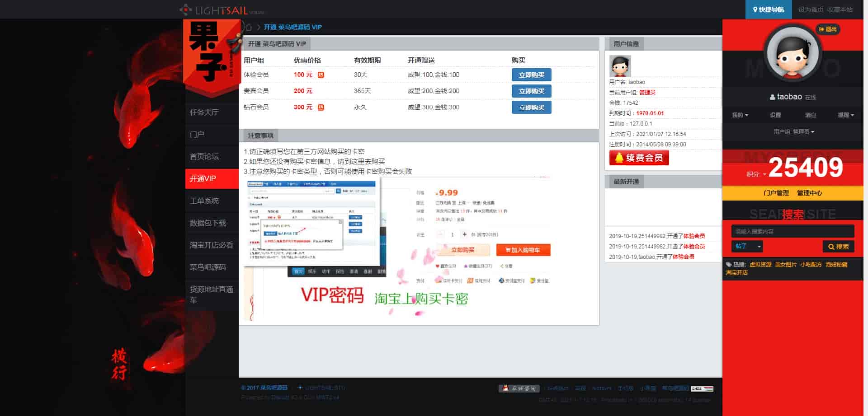The height and width of the screenshot is (416, 868).
Task: Click the Archiver footer link
Action: tap(602, 388)
